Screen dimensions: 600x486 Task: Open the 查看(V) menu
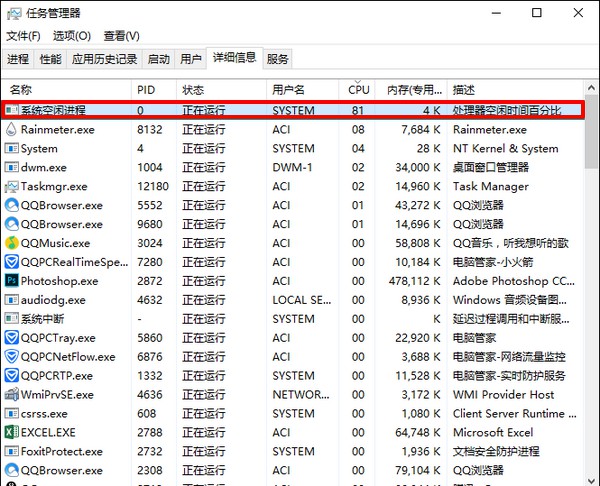tap(122, 36)
